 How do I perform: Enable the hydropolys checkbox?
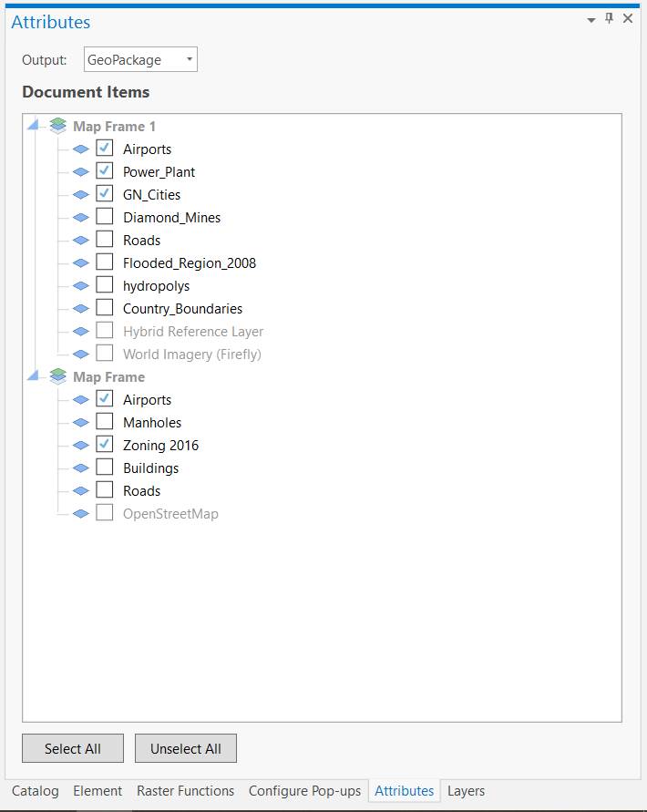pyautogui.click(x=105, y=285)
